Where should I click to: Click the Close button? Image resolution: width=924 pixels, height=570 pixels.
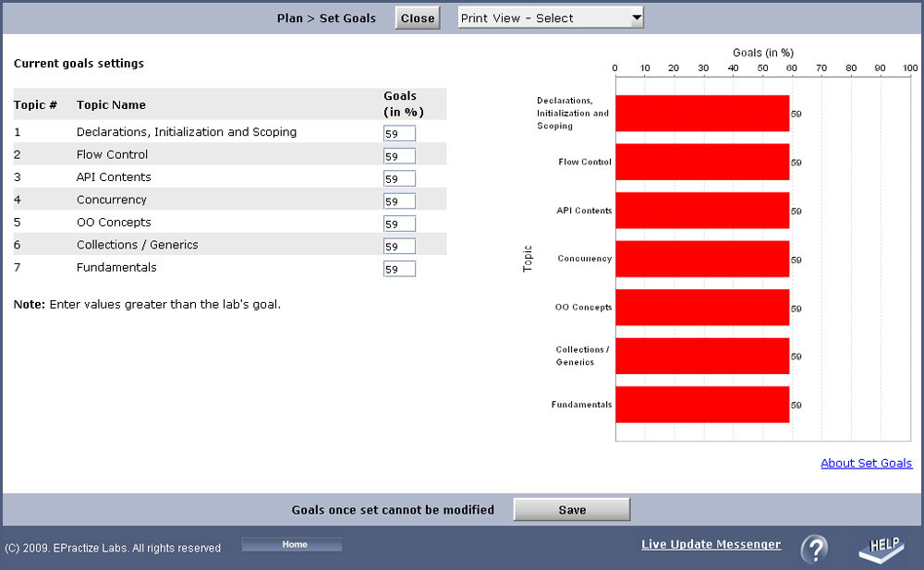click(418, 18)
